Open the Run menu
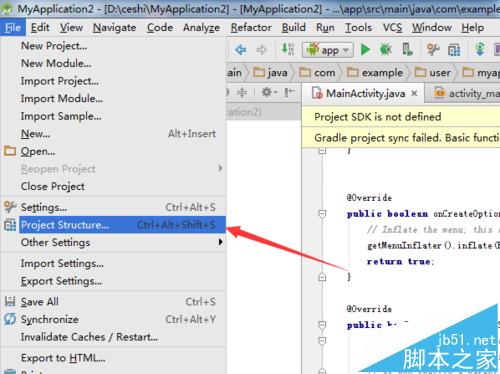Viewport: 500px width, 374px height. click(325, 28)
